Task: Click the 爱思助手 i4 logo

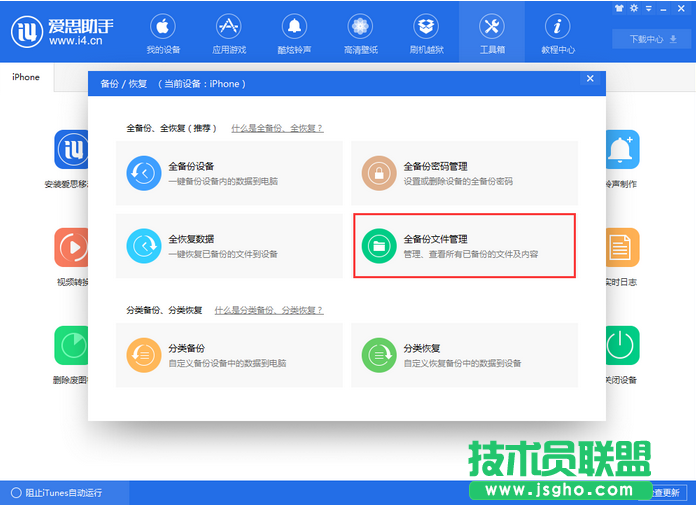Action: click(62, 31)
